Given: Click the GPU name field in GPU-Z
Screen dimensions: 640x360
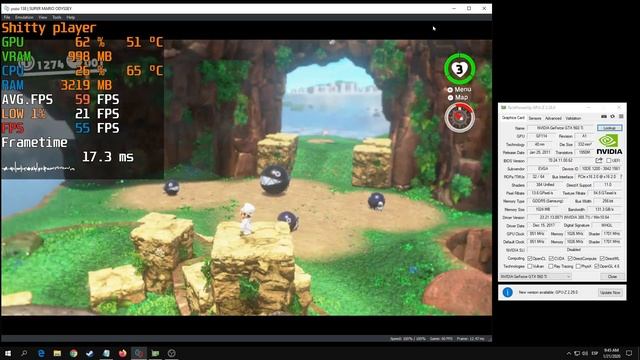Looking at the screenshot, I should tap(561, 128).
